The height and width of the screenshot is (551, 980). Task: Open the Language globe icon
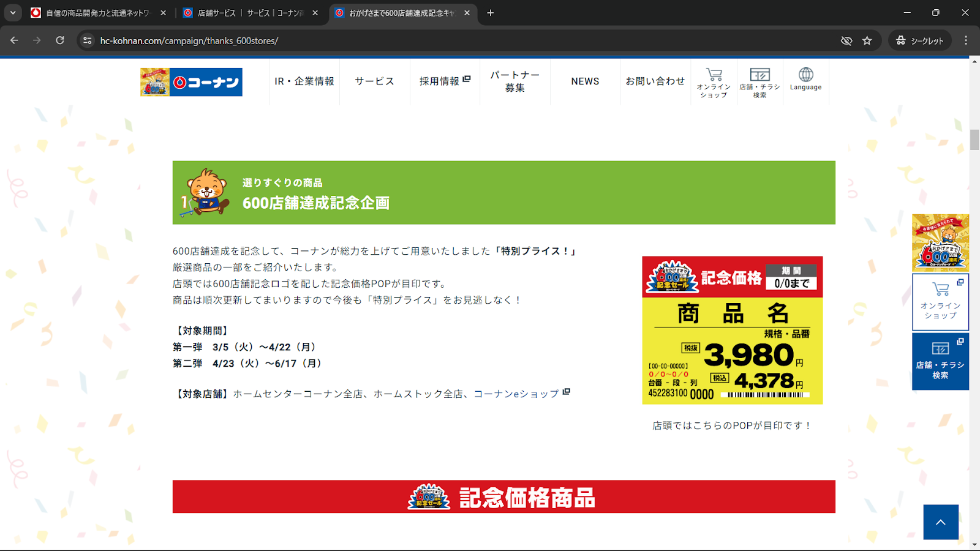(805, 80)
